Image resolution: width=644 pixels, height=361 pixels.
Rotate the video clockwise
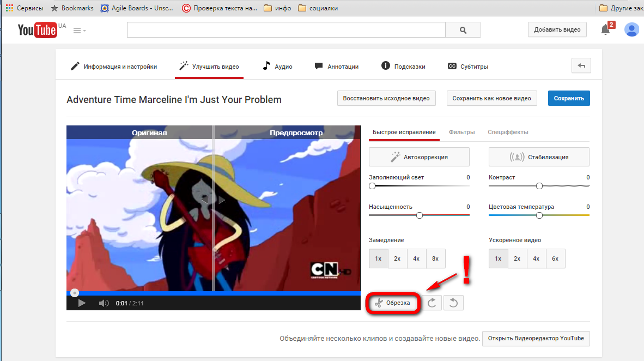432,303
